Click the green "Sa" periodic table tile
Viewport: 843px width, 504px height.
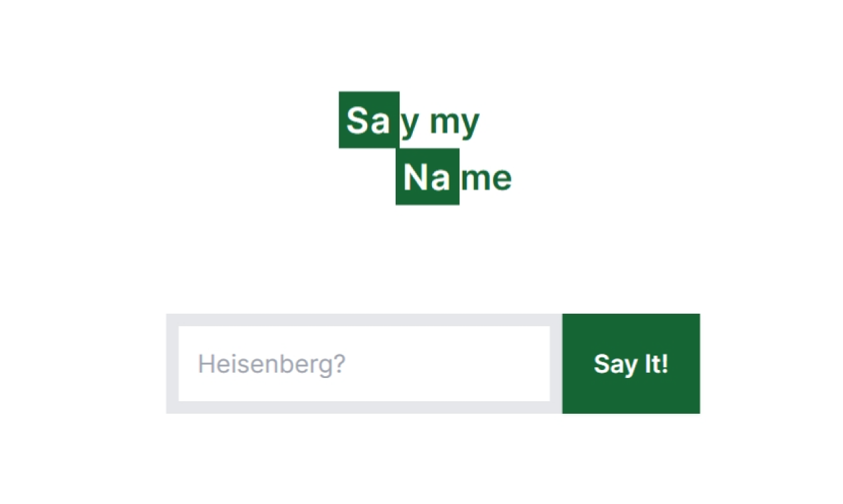coord(369,119)
